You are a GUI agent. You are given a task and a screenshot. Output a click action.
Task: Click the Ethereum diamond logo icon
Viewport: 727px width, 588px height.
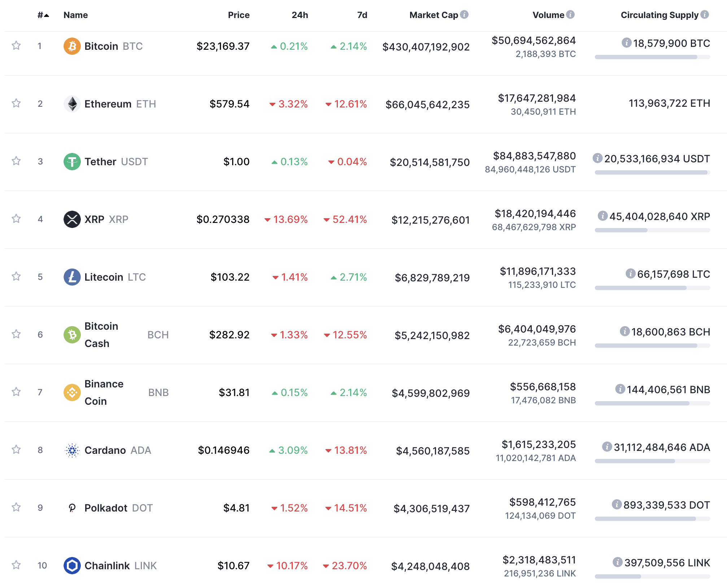point(72,104)
